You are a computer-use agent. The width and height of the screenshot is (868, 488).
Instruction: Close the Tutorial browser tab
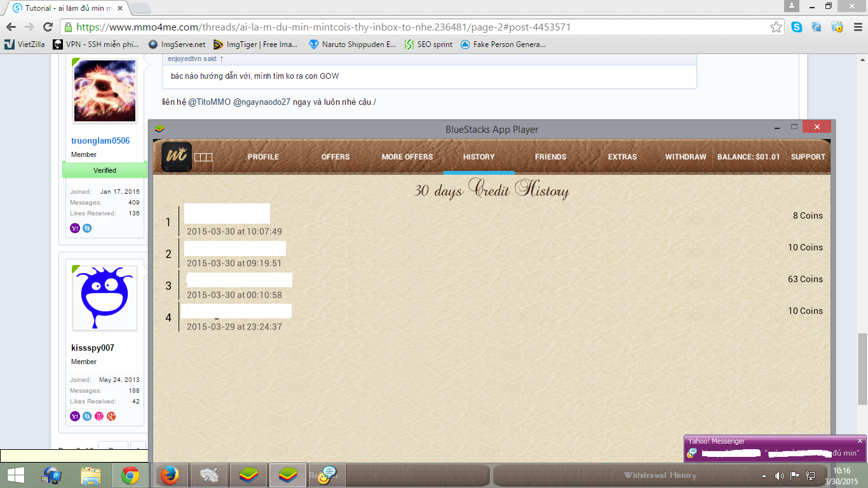point(121,8)
